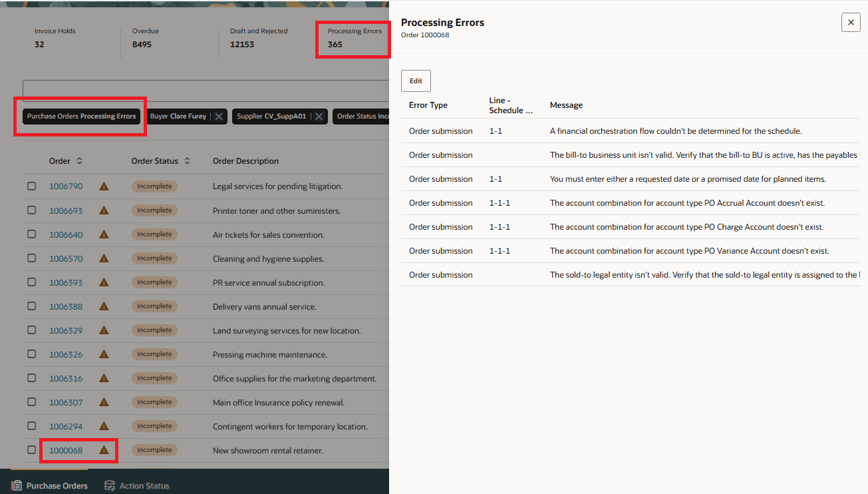Close the Processing Errors panel
The height and width of the screenshot is (494, 868).
[851, 23]
